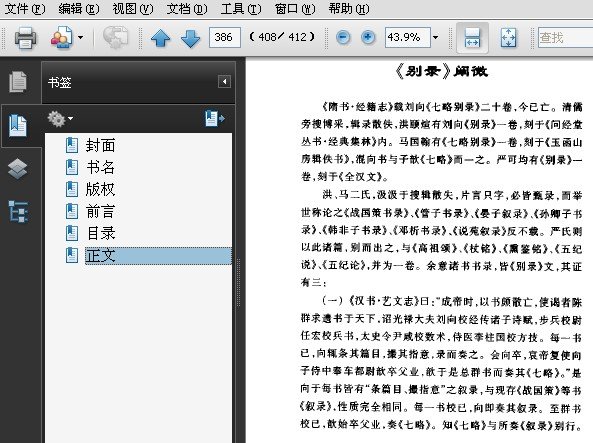
Task: Open the bookmark options gear dropdown
Action: coord(60,119)
